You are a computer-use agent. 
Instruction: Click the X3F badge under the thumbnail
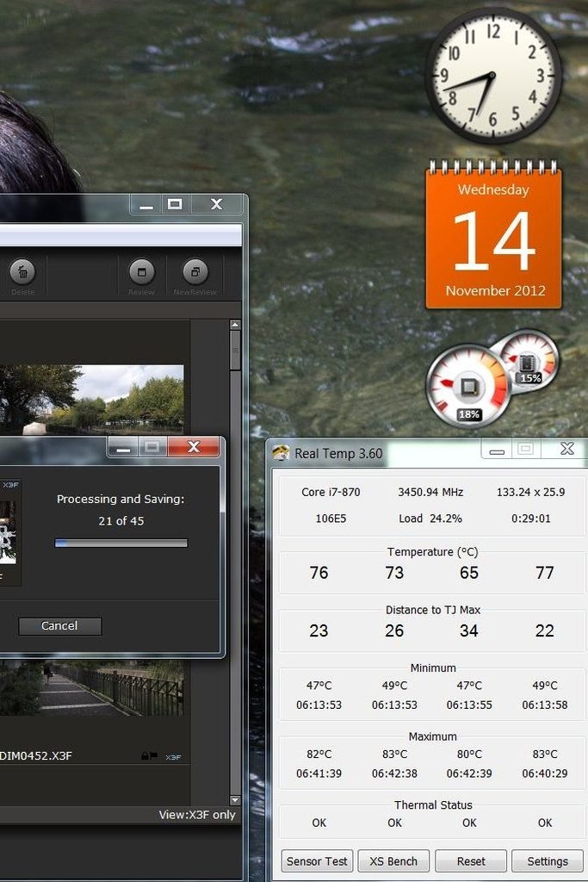[x=173, y=757]
